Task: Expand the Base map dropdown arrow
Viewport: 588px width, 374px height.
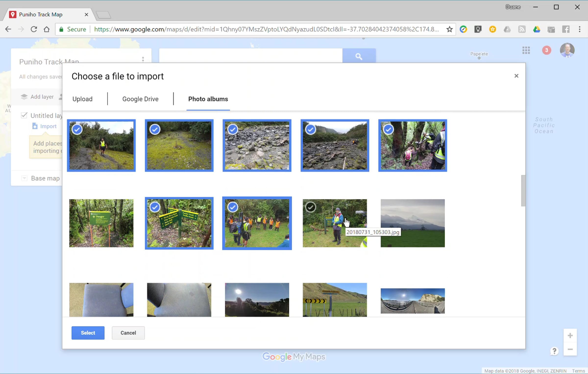Action: click(x=24, y=178)
